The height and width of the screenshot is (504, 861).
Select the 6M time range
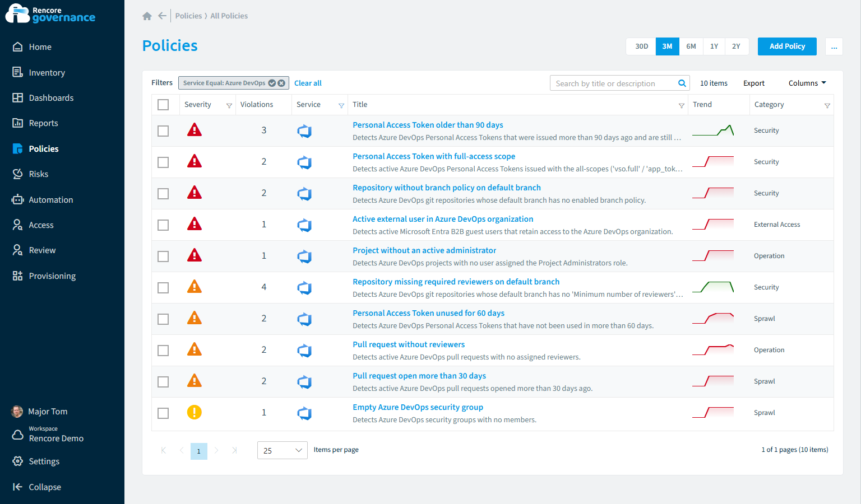tap(691, 46)
